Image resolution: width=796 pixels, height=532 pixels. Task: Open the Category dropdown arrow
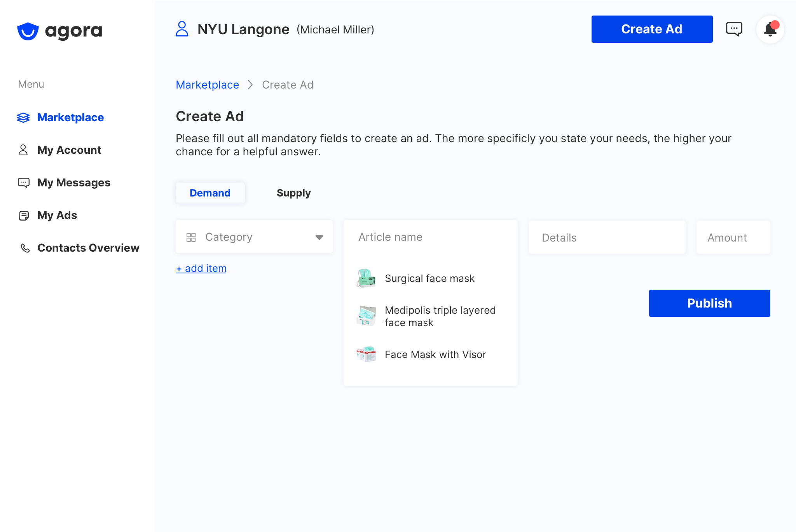pyautogui.click(x=319, y=237)
